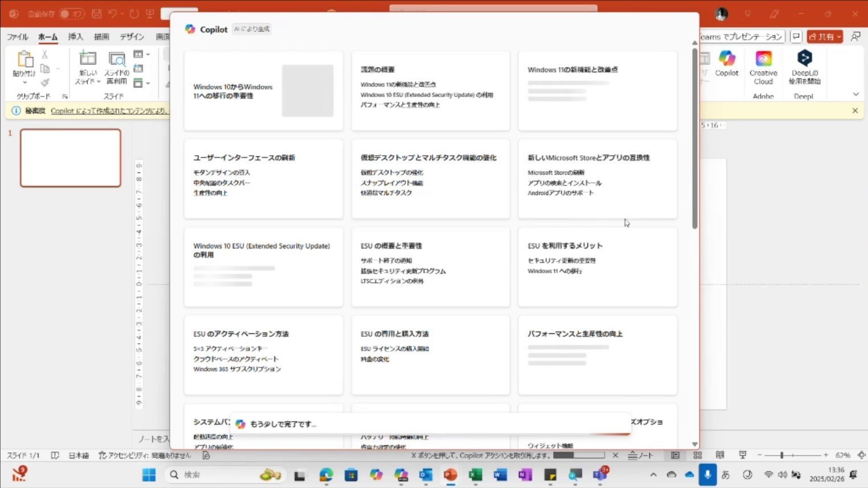The width and height of the screenshot is (868, 488).
Task: Click the AI により生成 badge
Action: 252,29
